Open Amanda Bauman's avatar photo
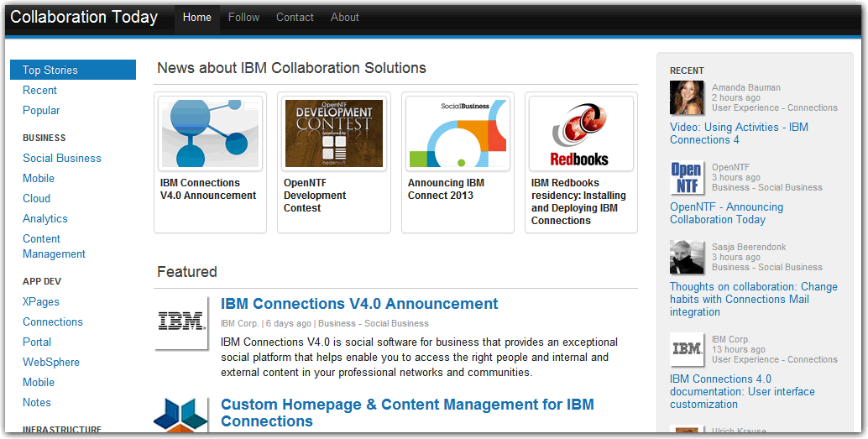868x439 pixels. tap(687, 97)
